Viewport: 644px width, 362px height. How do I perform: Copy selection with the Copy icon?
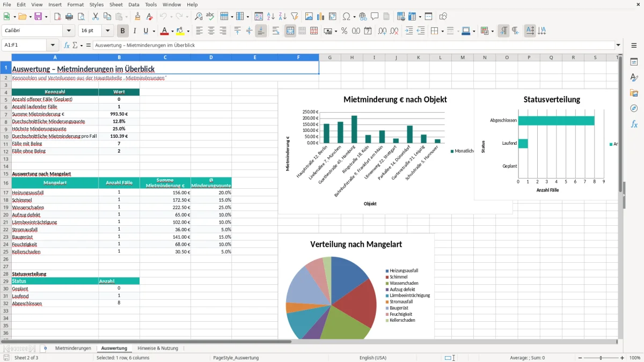pyautogui.click(x=107, y=17)
